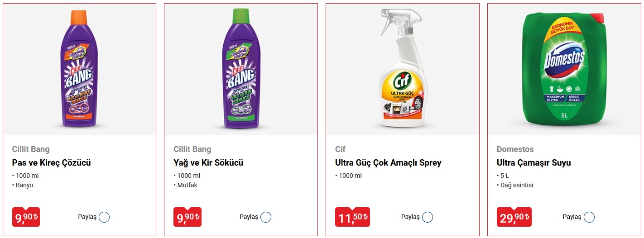Open Yağ ve Kir Sökücü product title

pyautogui.click(x=208, y=163)
